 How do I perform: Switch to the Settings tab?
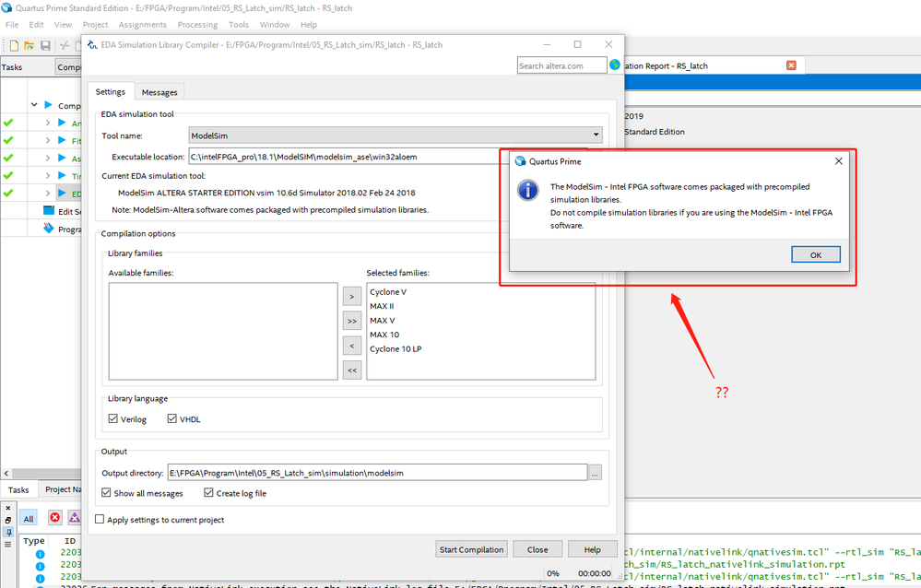tap(111, 91)
